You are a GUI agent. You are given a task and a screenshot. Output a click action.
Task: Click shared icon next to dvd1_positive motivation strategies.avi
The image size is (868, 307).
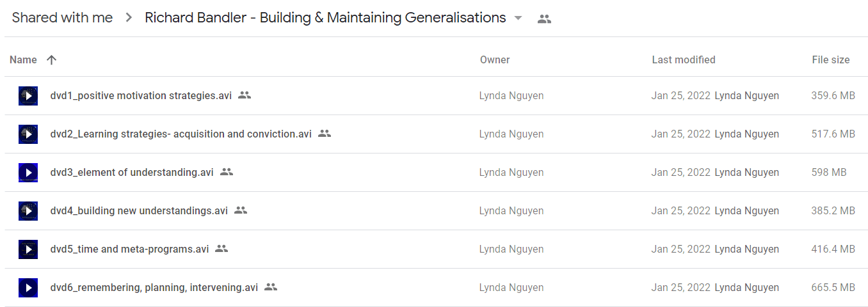[245, 95]
